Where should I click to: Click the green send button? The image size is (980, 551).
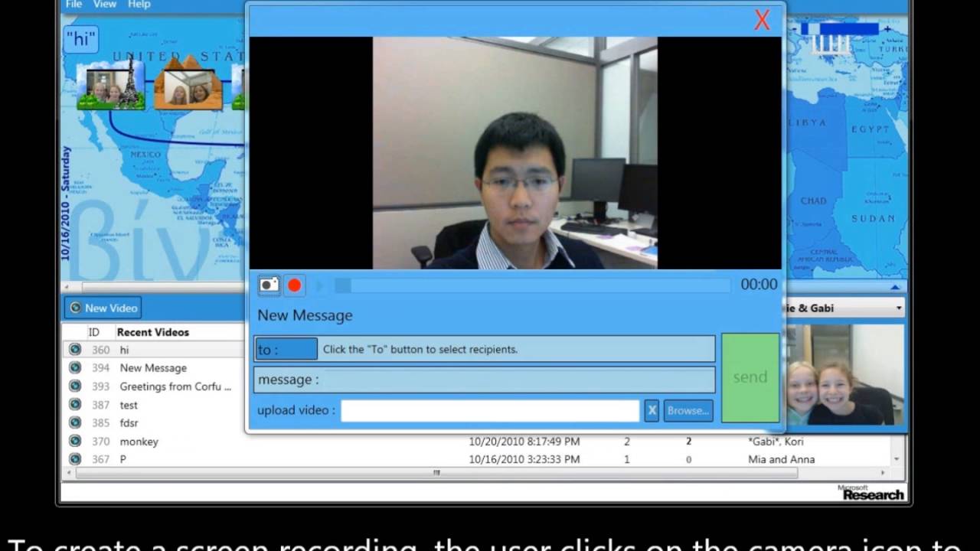point(750,377)
